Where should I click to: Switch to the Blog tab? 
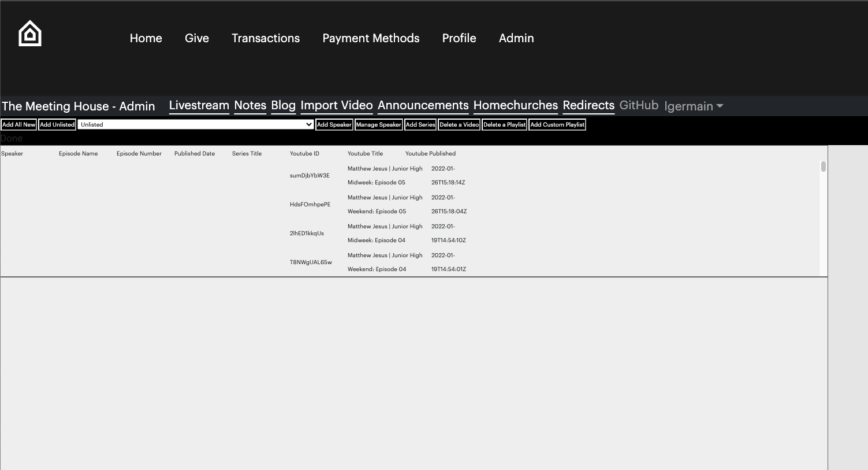pos(284,105)
